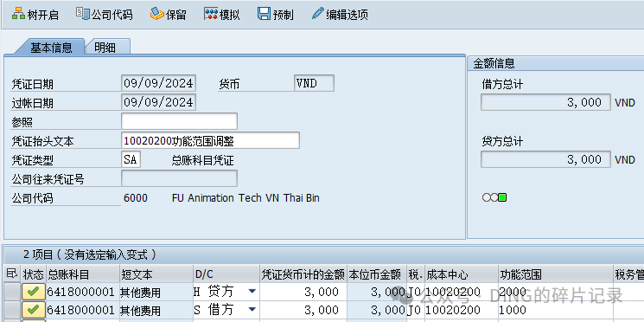Click the green balance traffic light indicator
The height and width of the screenshot is (322, 644).
click(x=494, y=197)
